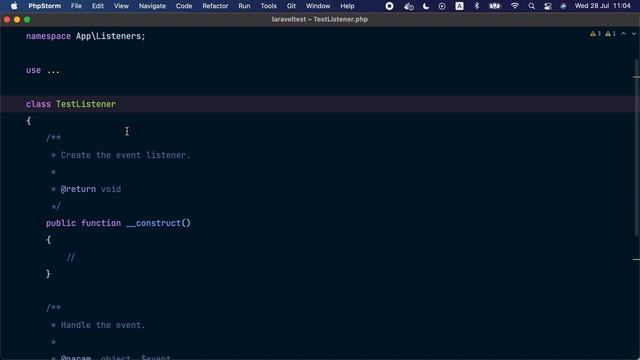Click the circled play status icon
Viewport: 640px width, 360px height.
[442, 6]
